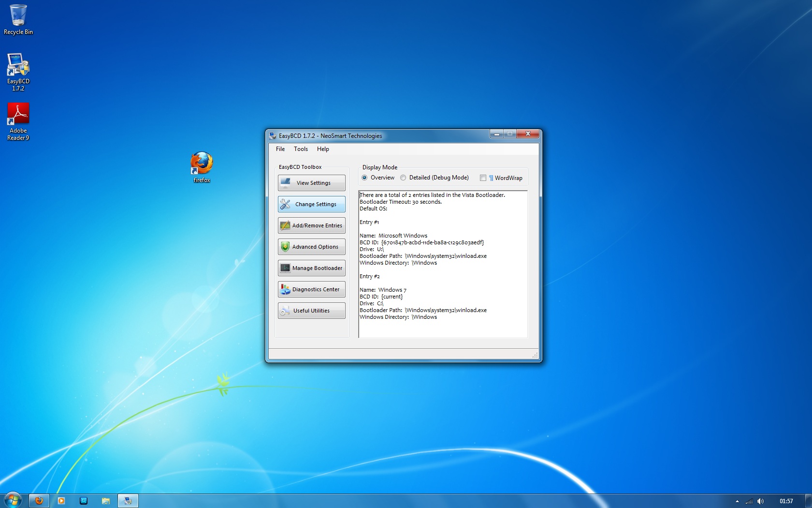Click the Manage Bootloader button
The image size is (812, 508).
311,268
